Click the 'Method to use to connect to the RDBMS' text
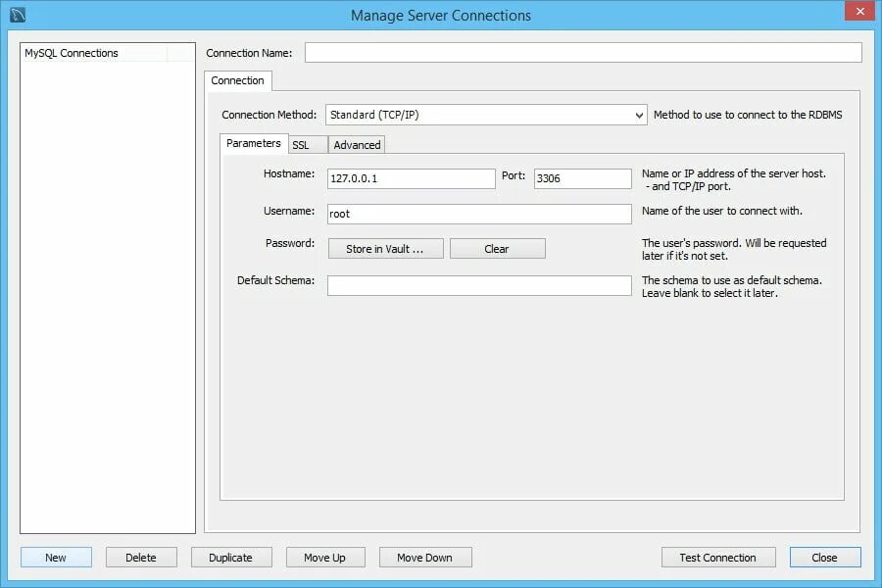The image size is (882, 588). [748, 115]
